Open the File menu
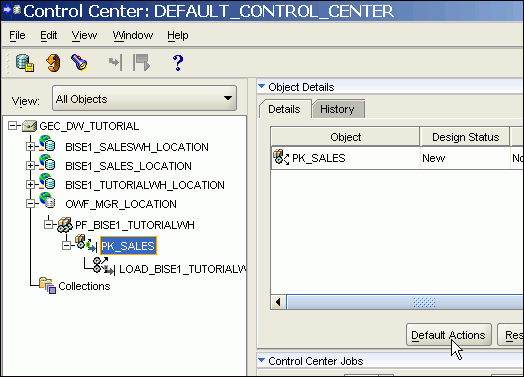The width and height of the screenshot is (524, 377). 17,35
